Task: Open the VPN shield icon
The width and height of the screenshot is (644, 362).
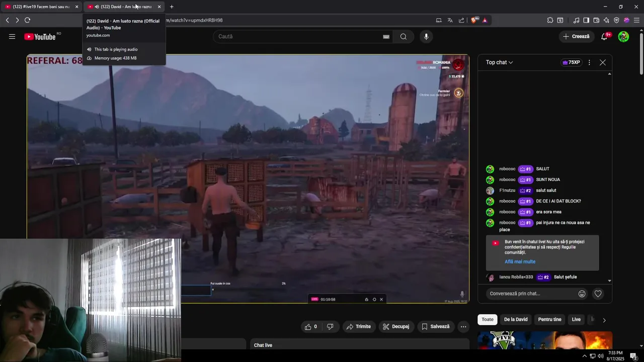Action: tap(616, 20)
